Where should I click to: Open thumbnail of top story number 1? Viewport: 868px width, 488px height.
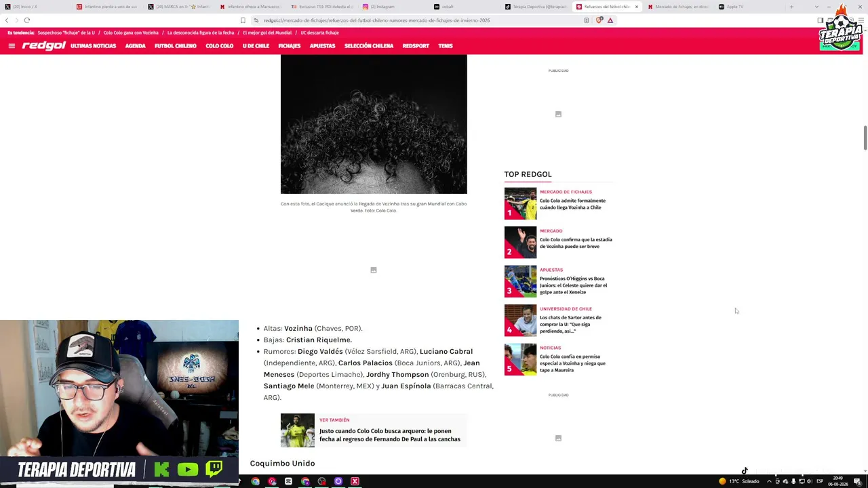(x=520, y=203)
